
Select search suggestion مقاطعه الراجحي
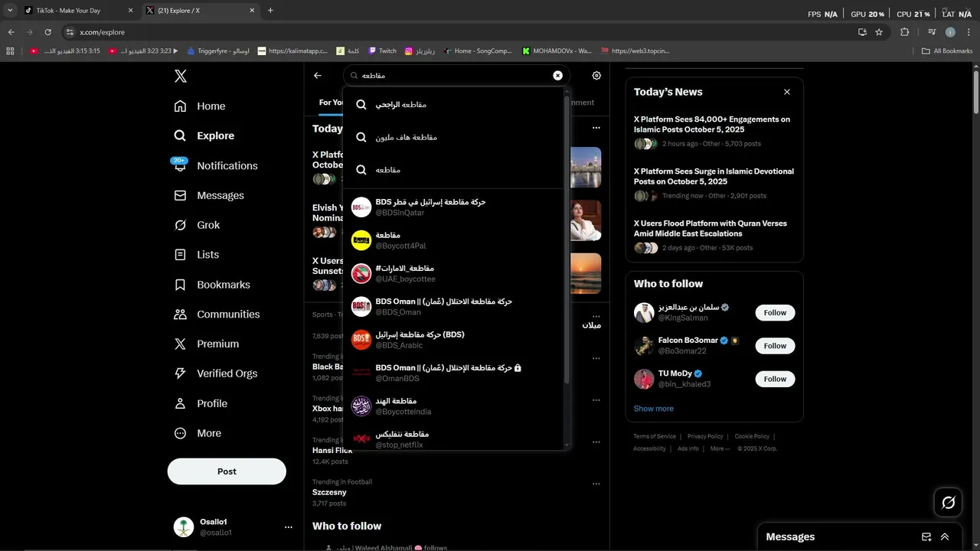click(x=453, y=104)
